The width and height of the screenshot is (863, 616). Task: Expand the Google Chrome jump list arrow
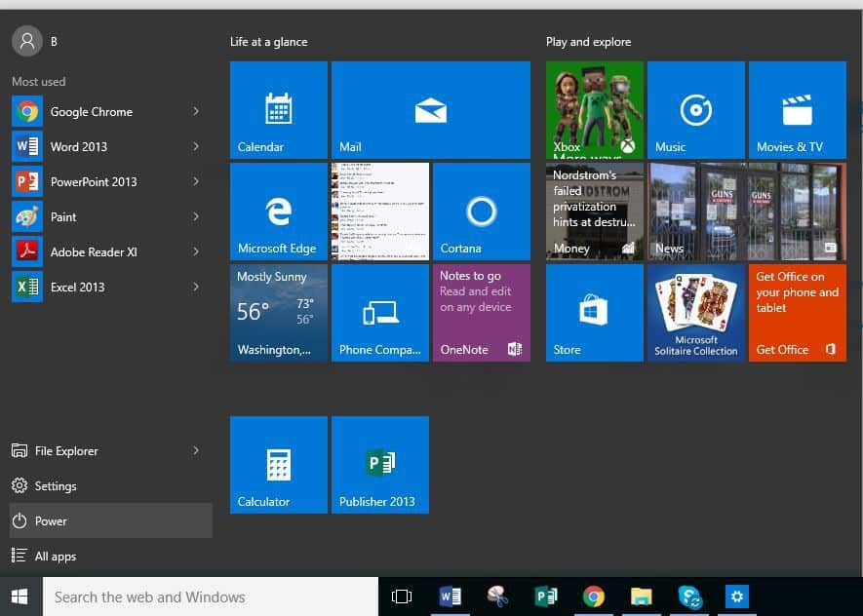(x=196, y=111)
